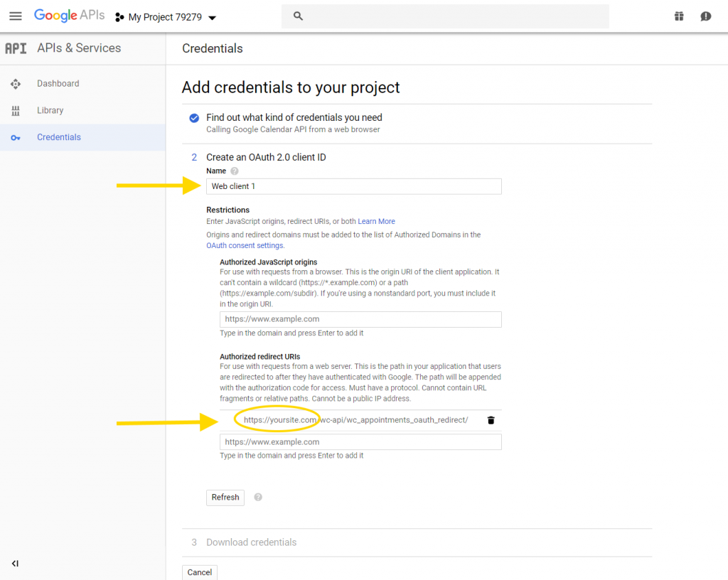
Task: Open the OAuth consent settings link
Action: coord(245,245)
